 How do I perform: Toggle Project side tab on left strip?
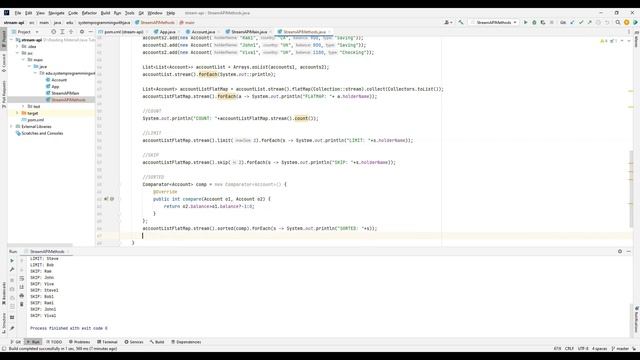tap(4, 38)
